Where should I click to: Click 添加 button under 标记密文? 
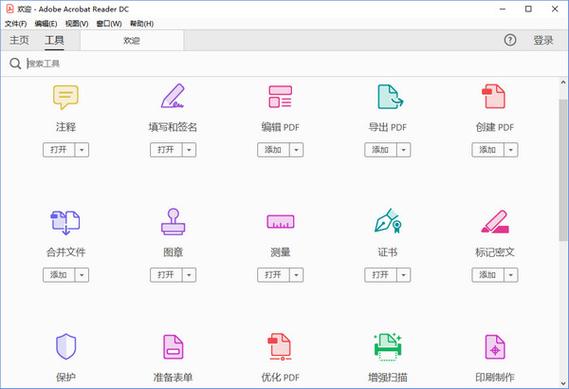click(488, 275)
